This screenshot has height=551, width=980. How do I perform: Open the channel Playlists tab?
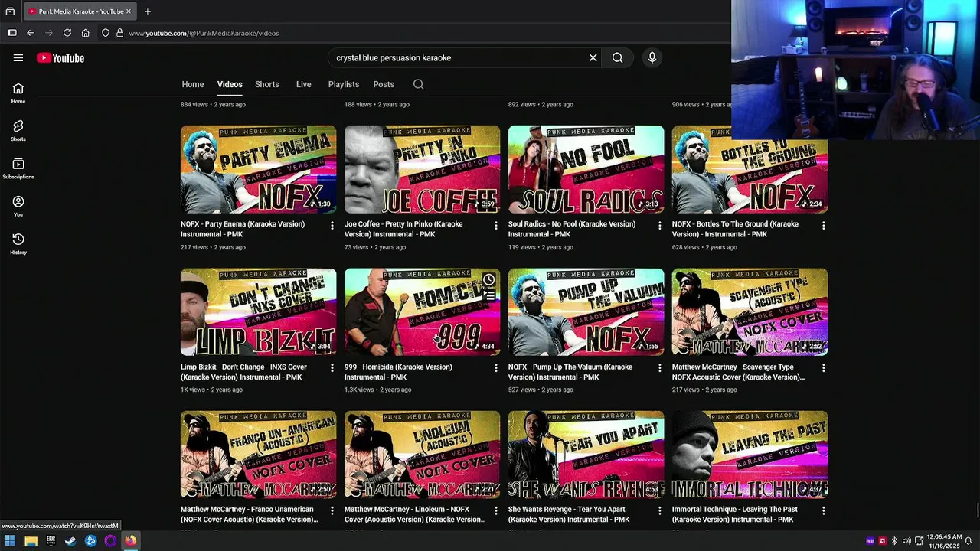point(344,84)
